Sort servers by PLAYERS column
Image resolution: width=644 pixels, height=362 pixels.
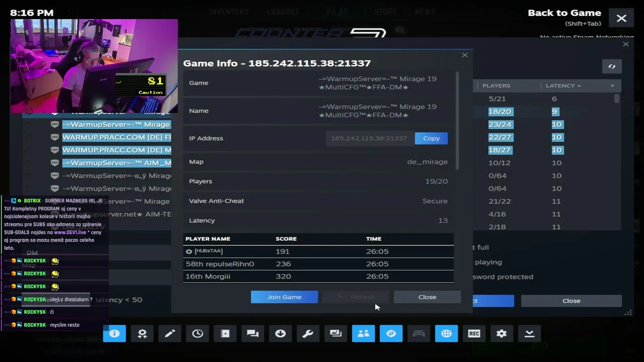coord(496,85)
